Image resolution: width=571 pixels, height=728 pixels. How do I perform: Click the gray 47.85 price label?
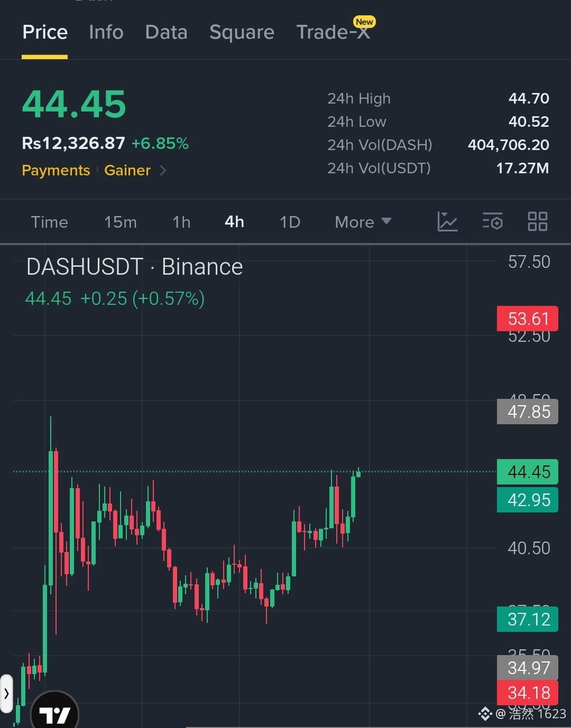click(x=528, y=412)
